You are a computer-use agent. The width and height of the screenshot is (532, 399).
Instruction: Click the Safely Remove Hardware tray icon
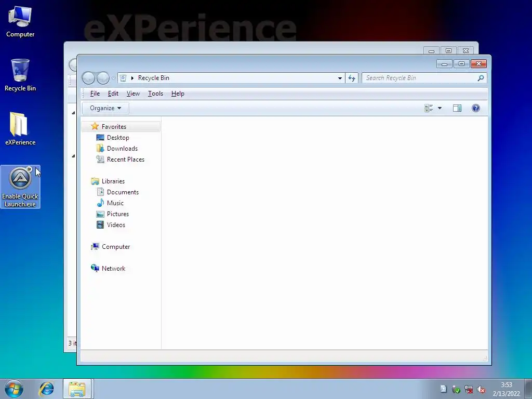click(x=456, y=389)
